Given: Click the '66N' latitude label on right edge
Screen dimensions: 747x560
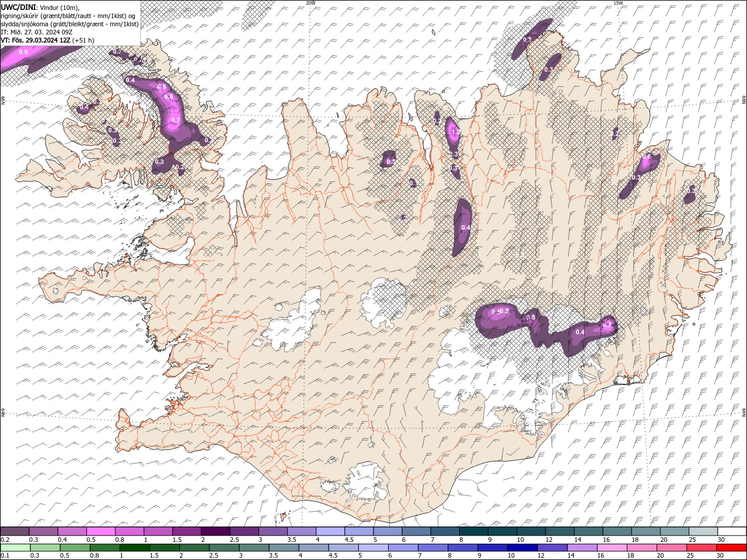Looking at the screenshot, I should [744, 101].
